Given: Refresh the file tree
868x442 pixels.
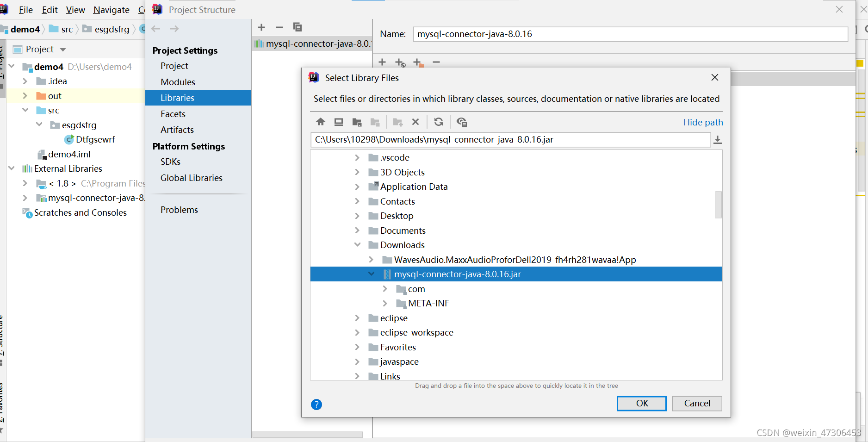Looking at the screenshot, I should click(x=439, y=122).
